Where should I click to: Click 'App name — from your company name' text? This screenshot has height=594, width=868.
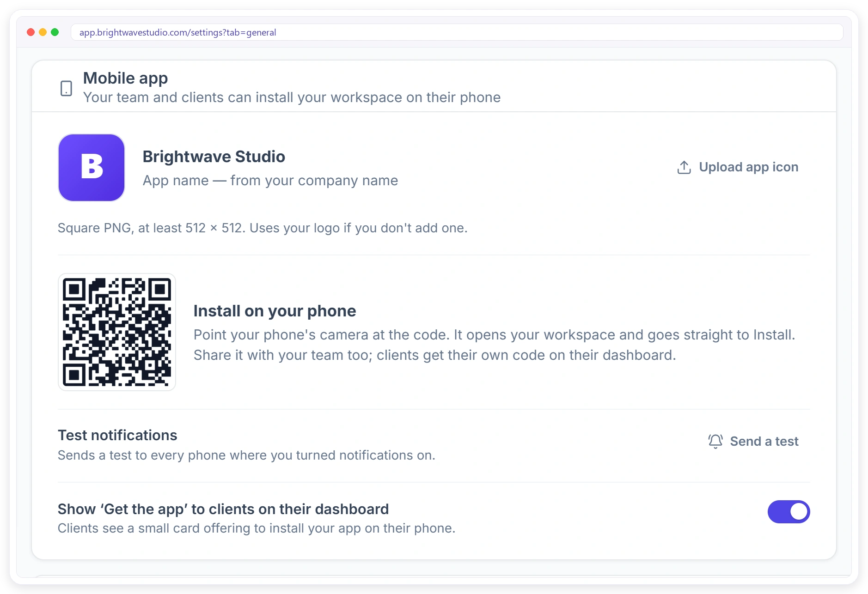[x=270, y=180]
